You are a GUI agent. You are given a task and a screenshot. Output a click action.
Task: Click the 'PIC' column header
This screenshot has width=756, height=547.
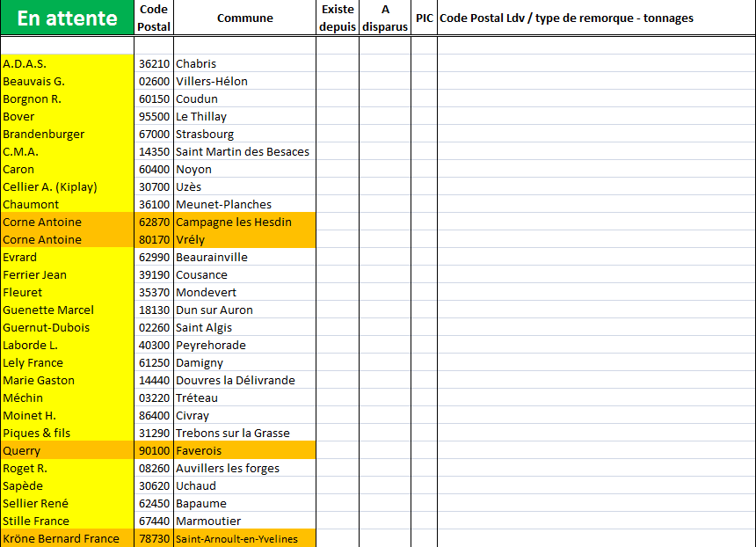click(425, 18)
